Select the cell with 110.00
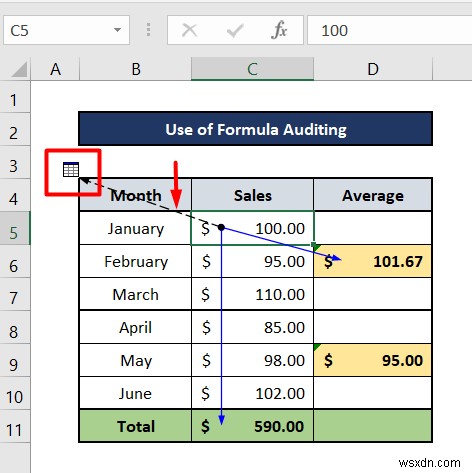Image resolution: width=472 pixels, height=473 pixels. [252, 294]
